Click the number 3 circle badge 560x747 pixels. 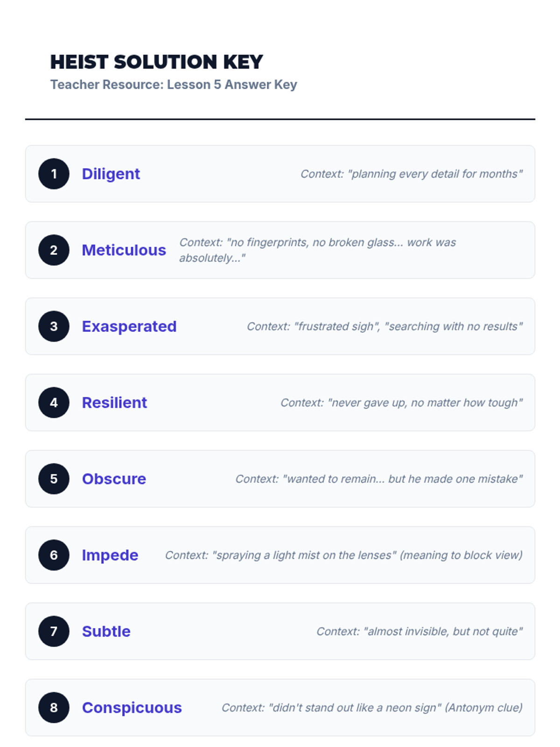[x=54, y=326]
